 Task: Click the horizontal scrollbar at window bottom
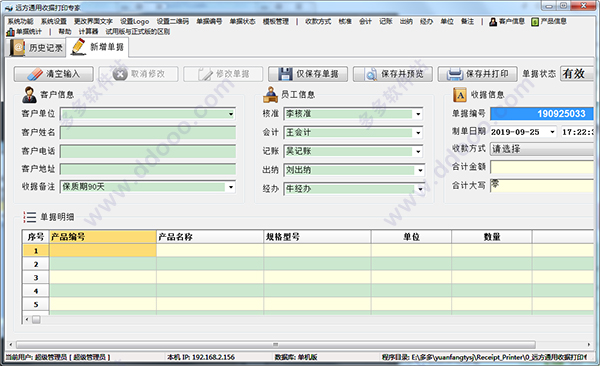(276, 345)
